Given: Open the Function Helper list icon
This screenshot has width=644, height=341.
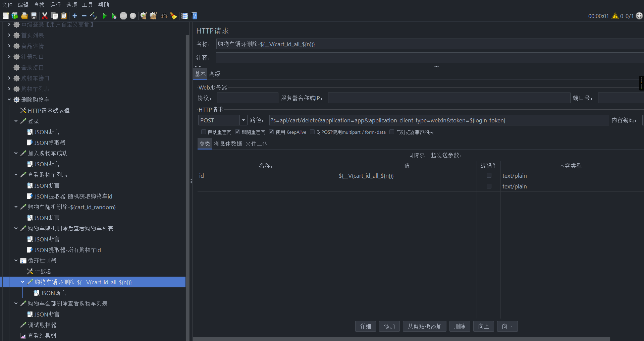Looking at the screenshot, I should pyautogui.click(x=184, y=16).
